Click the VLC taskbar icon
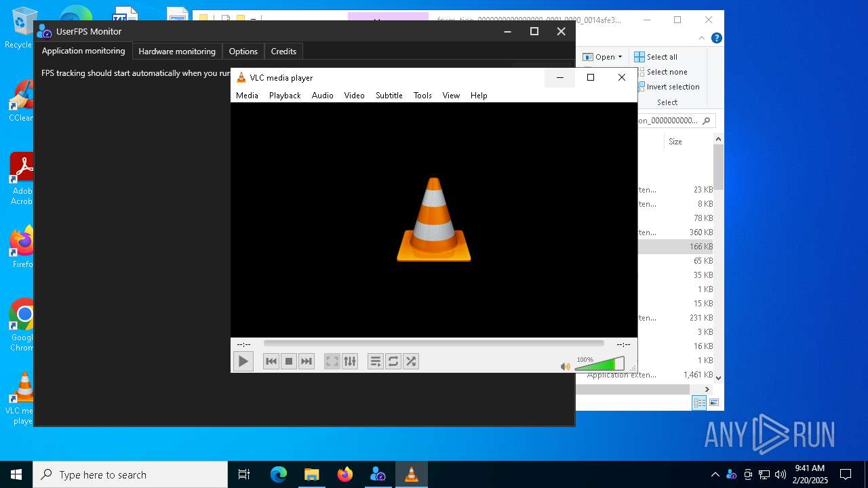Screen dimensions: 868x488 (411, 474)
